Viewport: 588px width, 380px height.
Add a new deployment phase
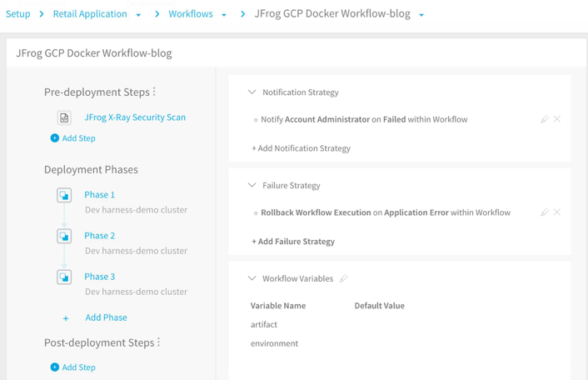(105, 317)
